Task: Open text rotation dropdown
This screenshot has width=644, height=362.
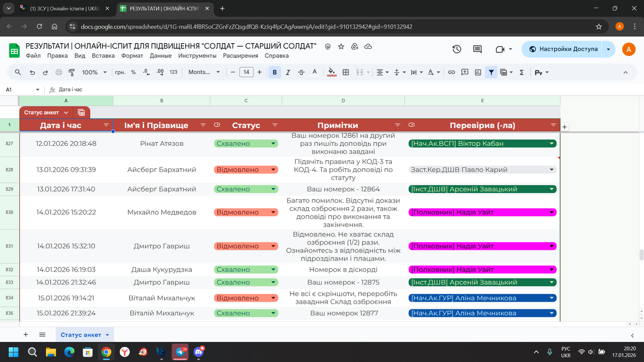Action: 434,72
